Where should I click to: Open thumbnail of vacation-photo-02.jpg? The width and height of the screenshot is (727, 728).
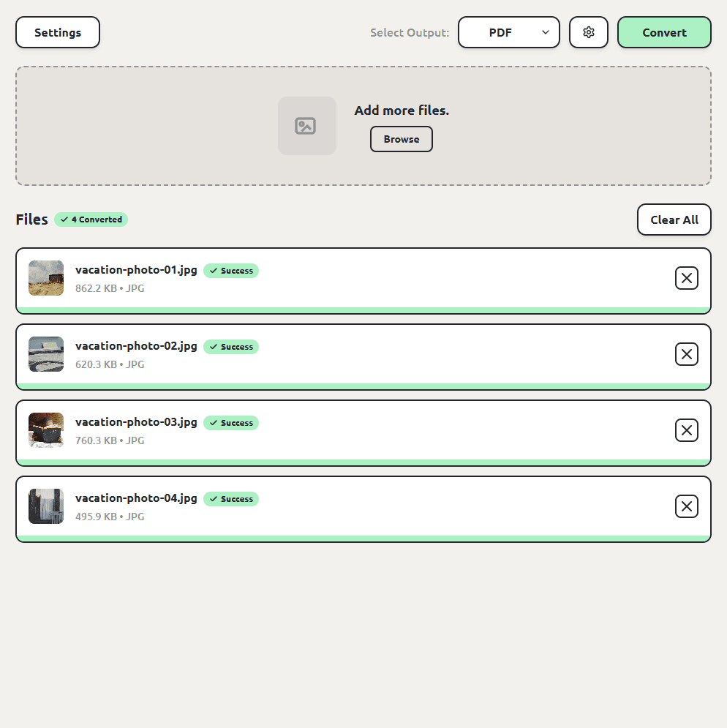pyautogui.click(x=46, y=354)
